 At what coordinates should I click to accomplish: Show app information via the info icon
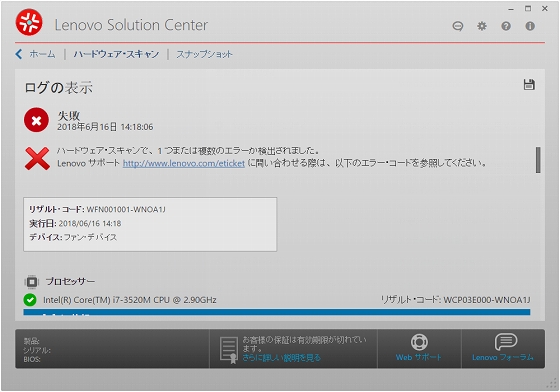(530, 26)
